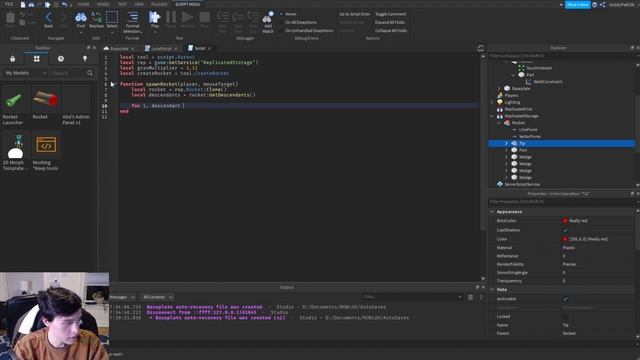Click the Output filter field

click(x=412, y=297)
